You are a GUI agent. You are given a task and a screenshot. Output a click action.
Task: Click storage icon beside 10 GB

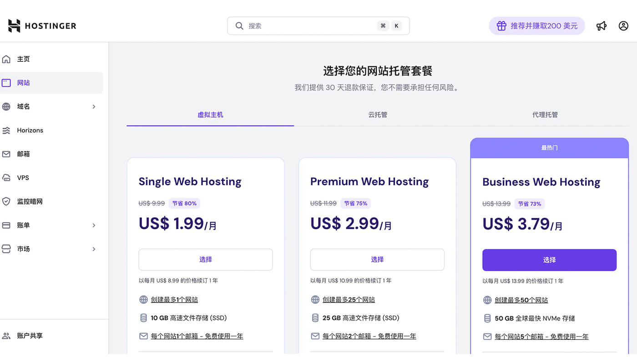pos(143,318)
